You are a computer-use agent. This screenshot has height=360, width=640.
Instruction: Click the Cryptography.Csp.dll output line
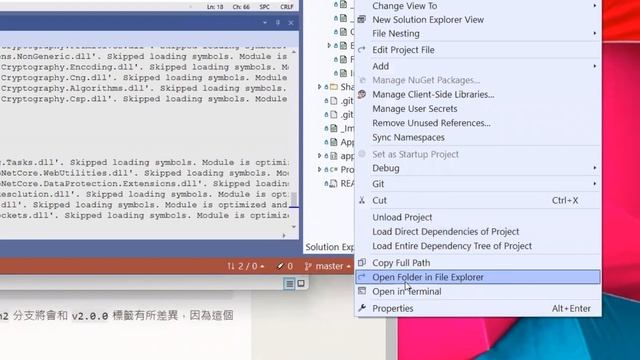tap(144, 99)
